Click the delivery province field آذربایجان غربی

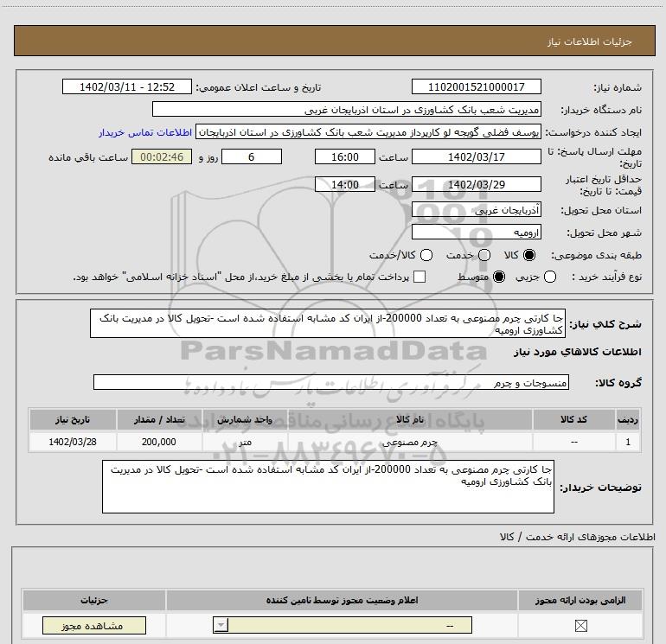[476, 209]
